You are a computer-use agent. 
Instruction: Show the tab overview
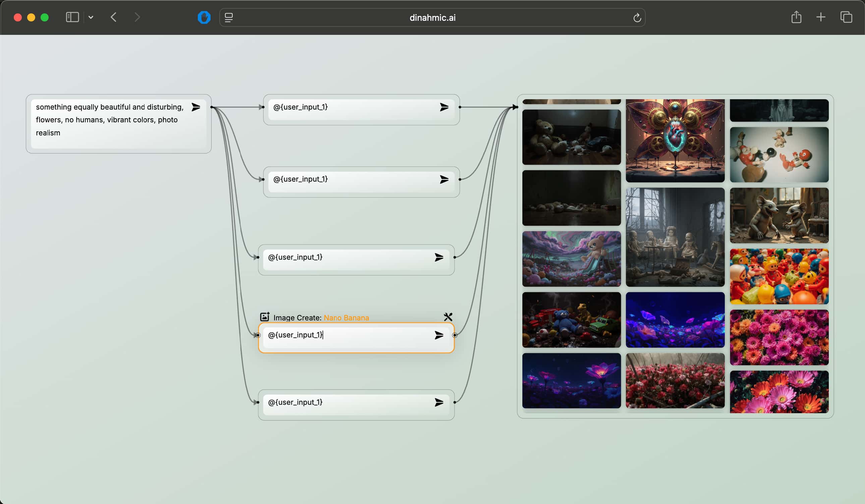846,17
